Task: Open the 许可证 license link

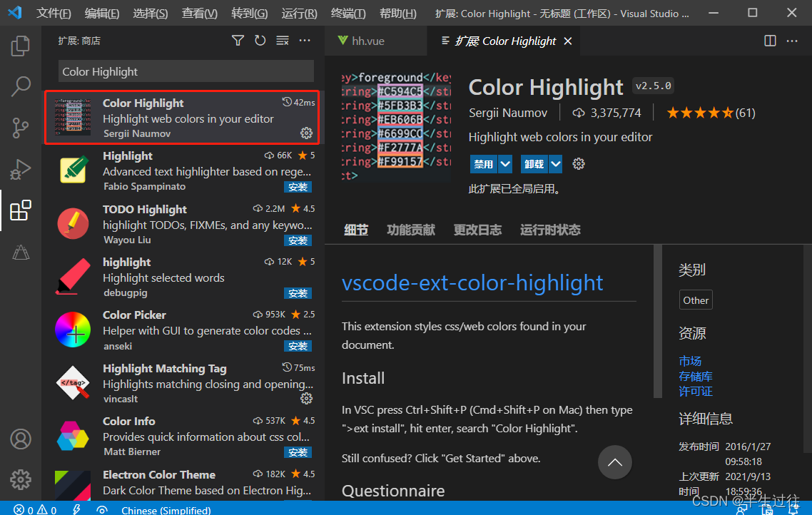Action: pos(696,392)
